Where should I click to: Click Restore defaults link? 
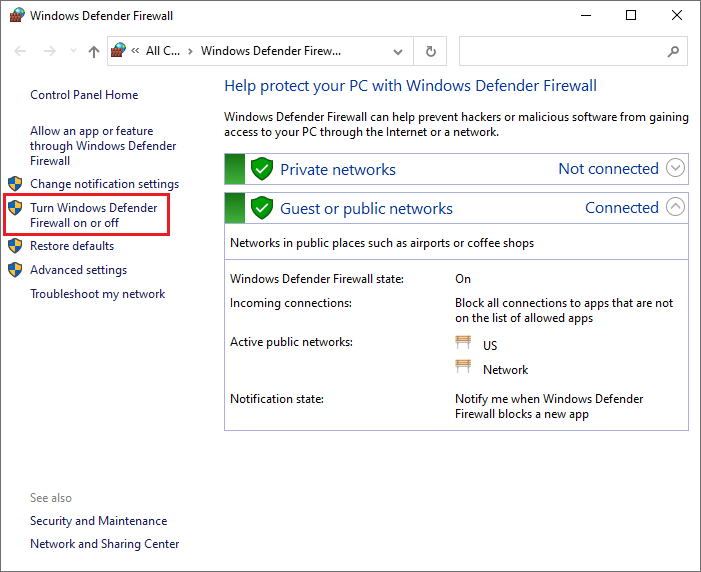tap(72, 246)
